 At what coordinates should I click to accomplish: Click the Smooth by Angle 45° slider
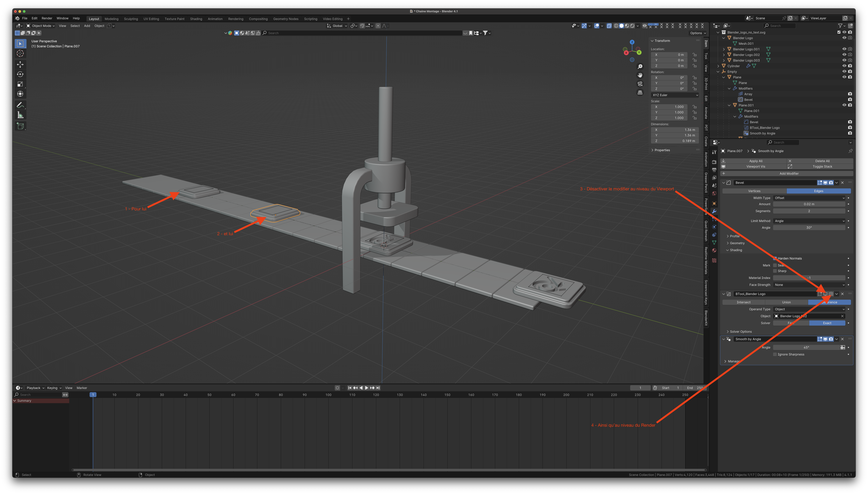click(806, 347)
